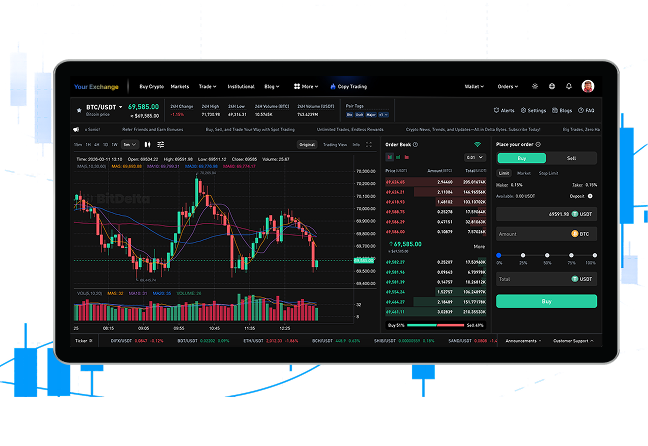Click the green Buy submit button
The height and width of the screenshot is (446, 648).
546,301
